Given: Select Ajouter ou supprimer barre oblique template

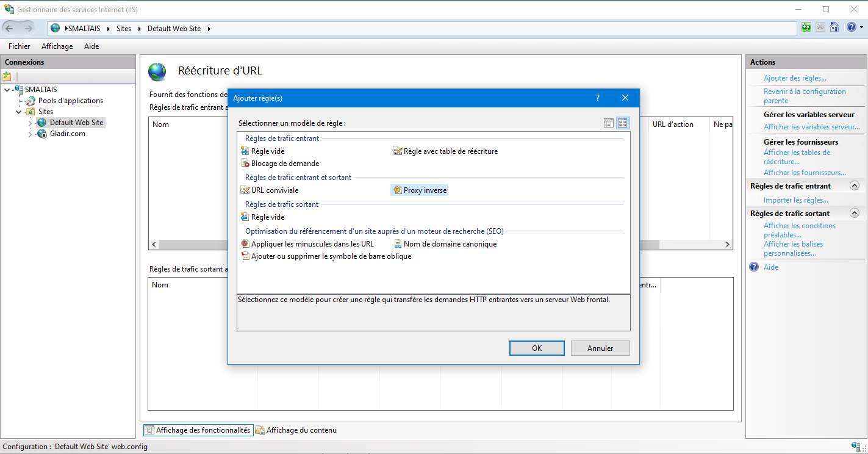Looking at the screenshot, I should point(331,256).
